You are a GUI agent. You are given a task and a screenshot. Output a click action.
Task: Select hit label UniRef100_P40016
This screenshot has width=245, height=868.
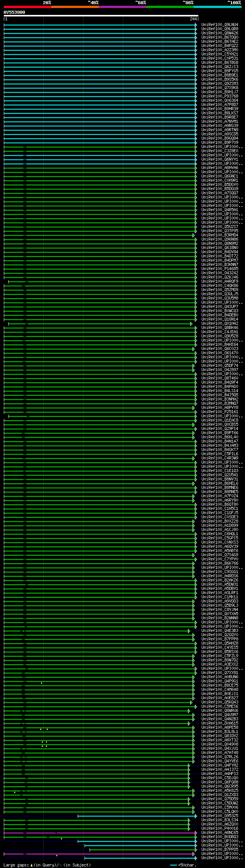[220, 828]
